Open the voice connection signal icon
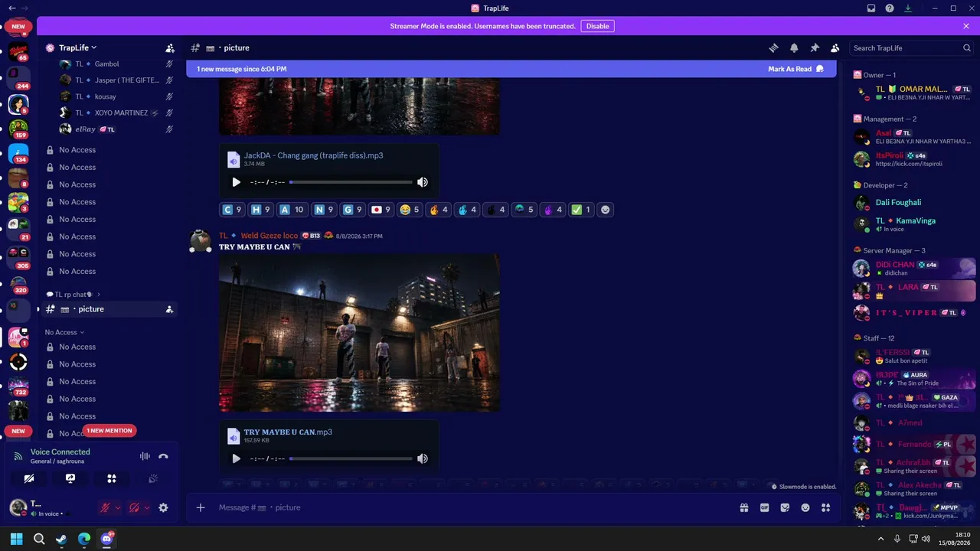This screenshot has width=980, height=551. click(18, 456)
